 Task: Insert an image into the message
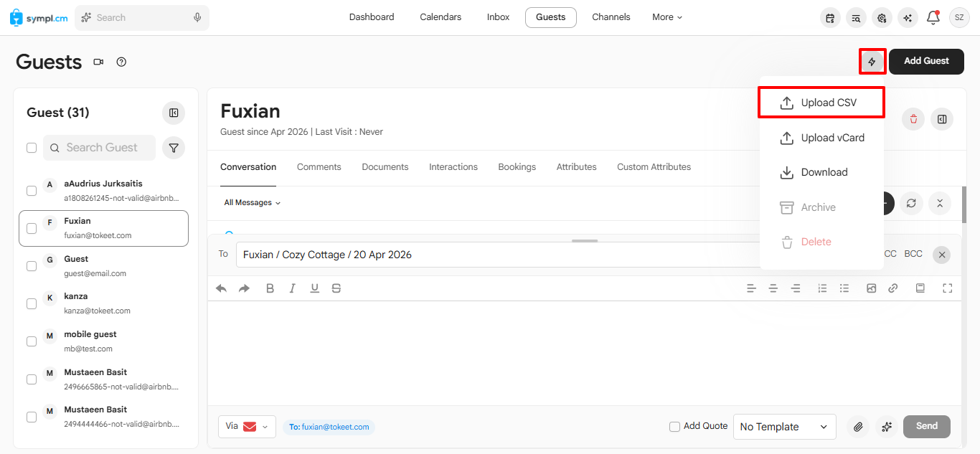[872, 288]
